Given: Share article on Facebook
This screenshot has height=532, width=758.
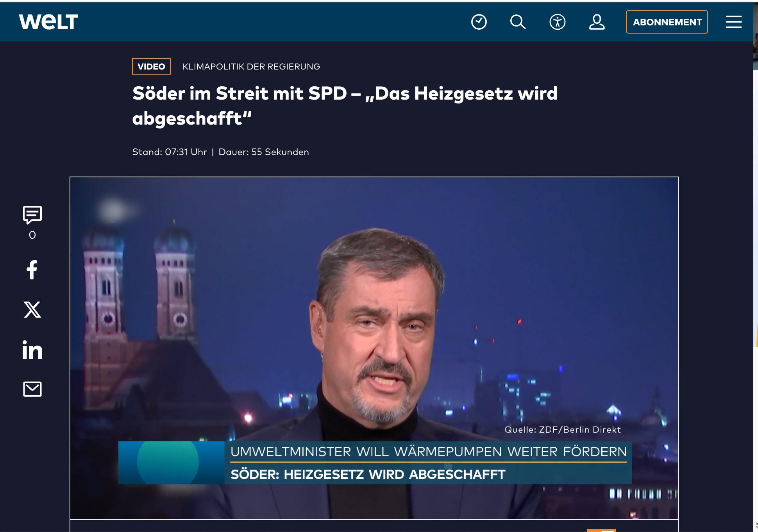Looking at the screenshot, I should tap(32, 270).
